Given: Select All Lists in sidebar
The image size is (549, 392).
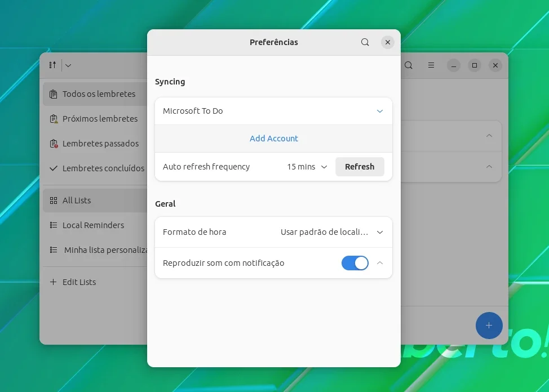Looking at the screenshot, I should 95,200.
